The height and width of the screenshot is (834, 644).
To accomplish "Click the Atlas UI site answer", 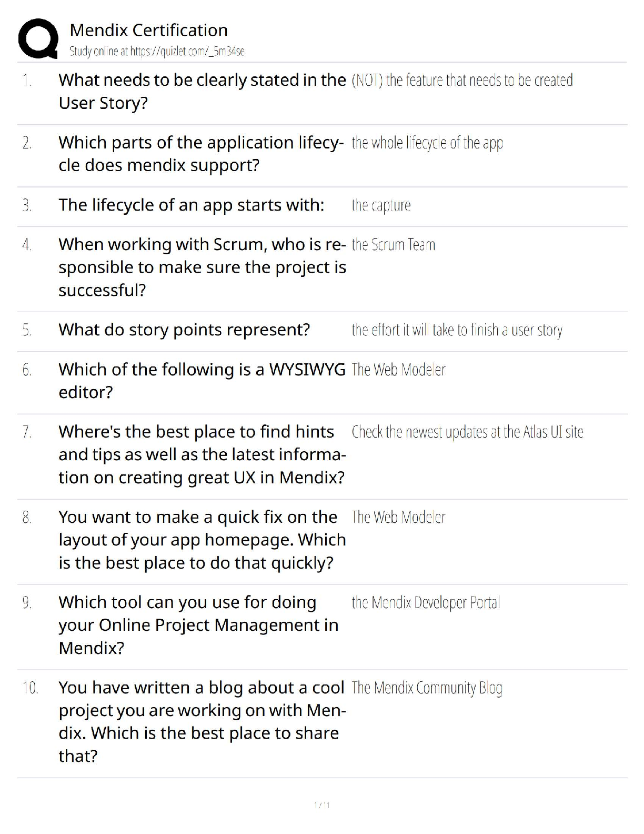I will [467, 432].
